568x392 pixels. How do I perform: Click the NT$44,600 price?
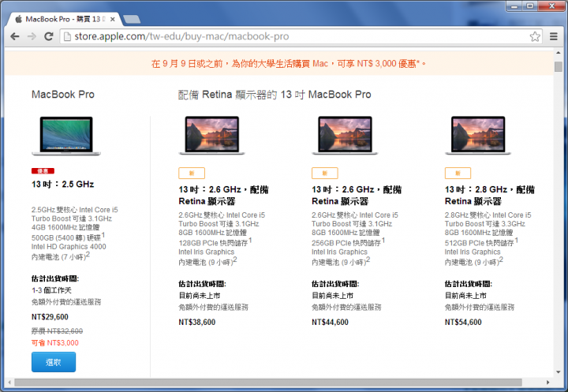pyautogui.click(x=330, y=323)
